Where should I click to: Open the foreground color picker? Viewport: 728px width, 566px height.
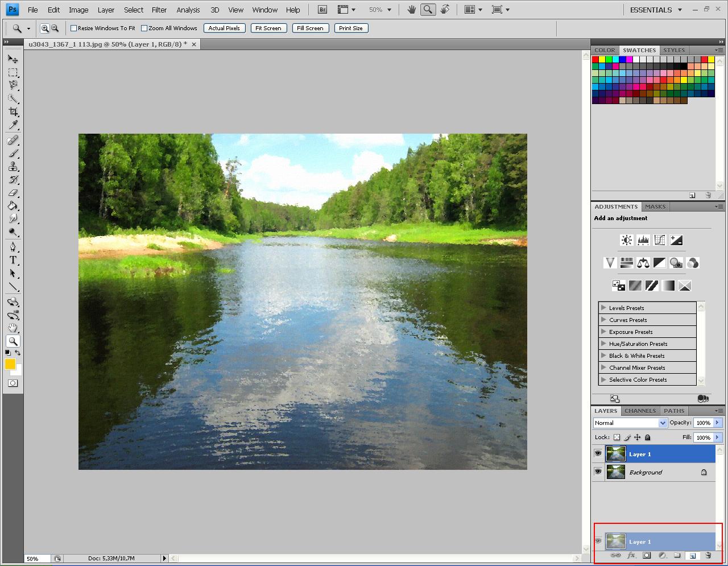click(x=10, y=365)
